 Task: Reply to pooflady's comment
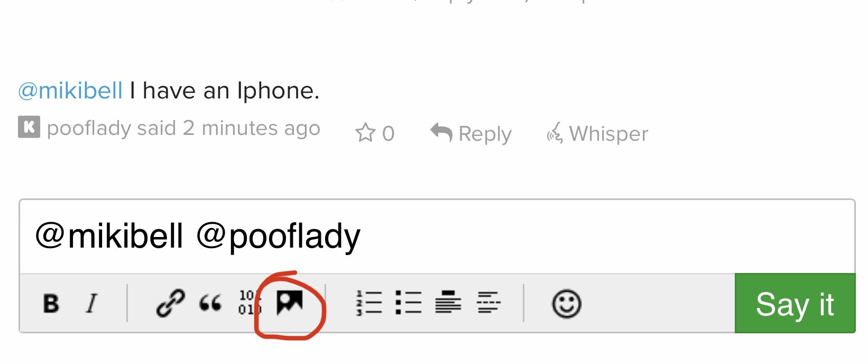point(471,133)
